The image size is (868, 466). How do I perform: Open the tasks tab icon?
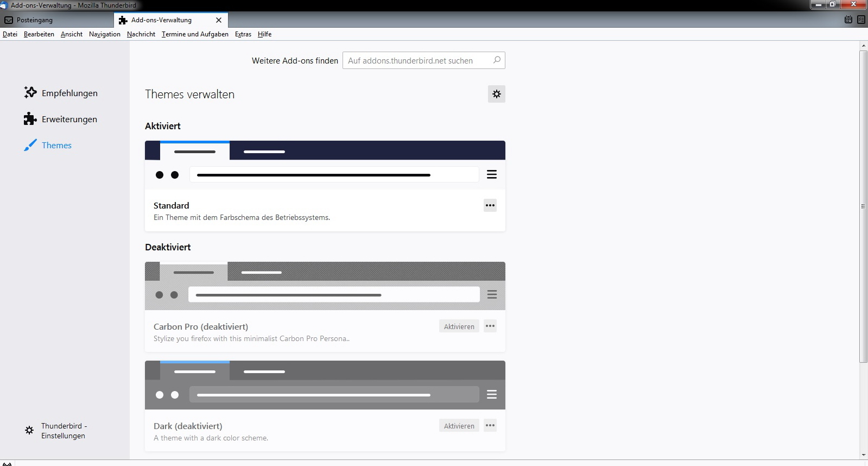[x=861, y=20]
